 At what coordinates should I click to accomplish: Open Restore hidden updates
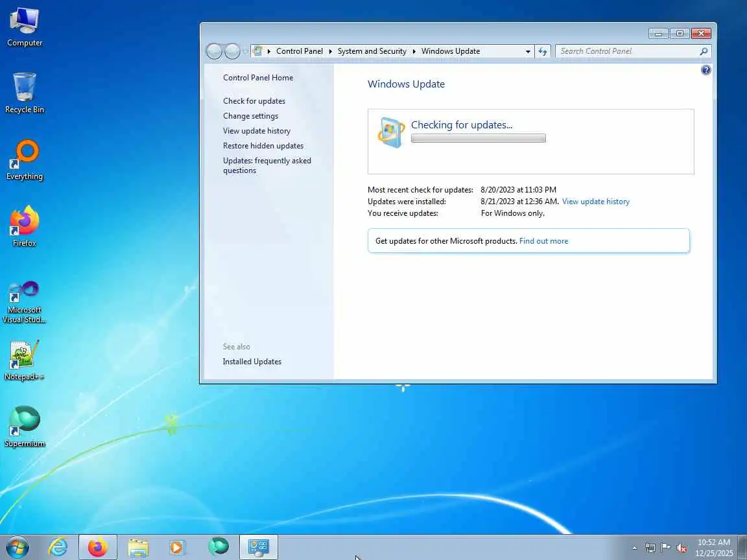pos(263,146)
